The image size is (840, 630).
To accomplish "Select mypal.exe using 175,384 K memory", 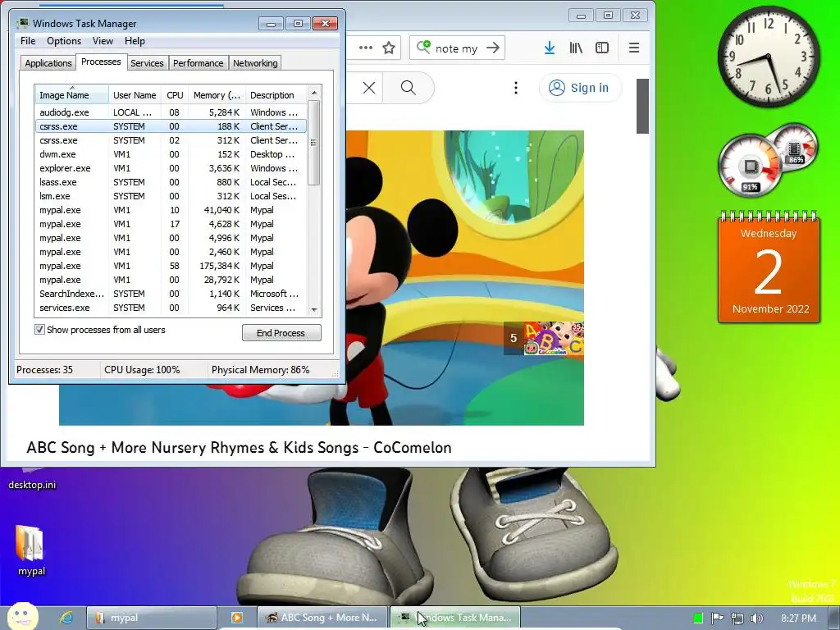I will 171,266.
